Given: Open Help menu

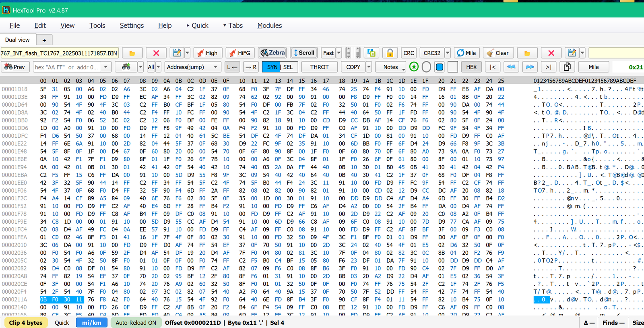Looking at the screenshot, I should coord(165,25).
